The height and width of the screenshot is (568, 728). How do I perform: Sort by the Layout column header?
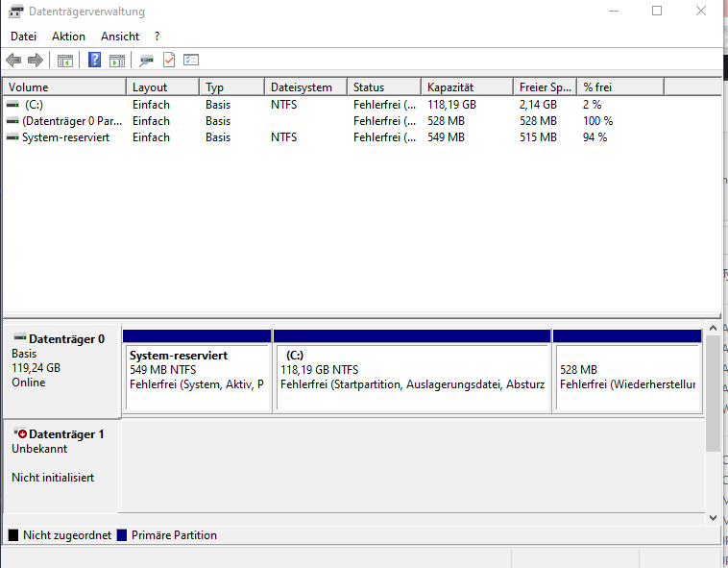tap(163, 87)
